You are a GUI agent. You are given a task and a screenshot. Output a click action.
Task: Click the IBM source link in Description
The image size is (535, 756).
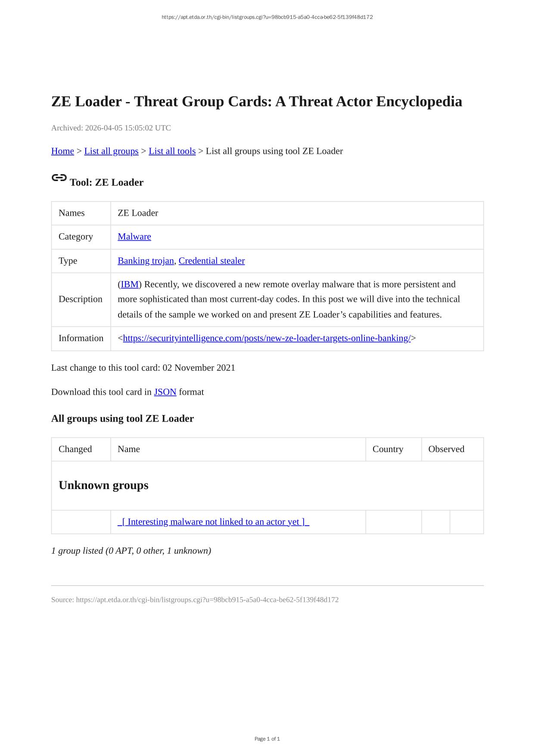click(x=130, y=285)
